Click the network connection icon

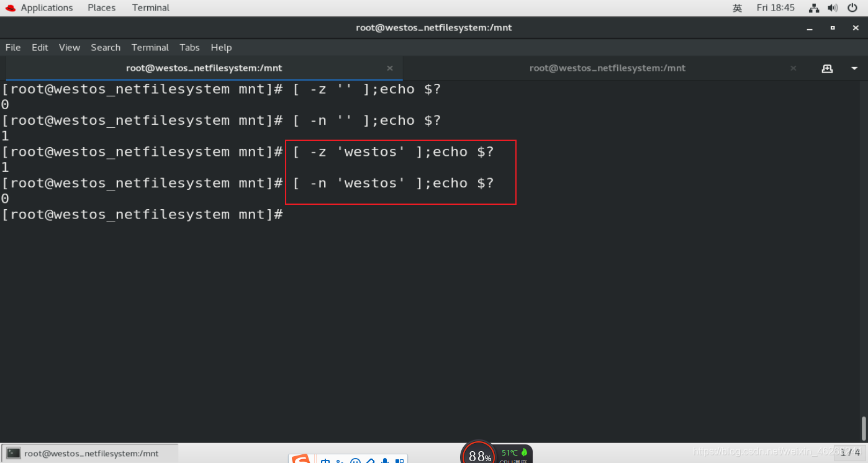[x=814, y=8]
